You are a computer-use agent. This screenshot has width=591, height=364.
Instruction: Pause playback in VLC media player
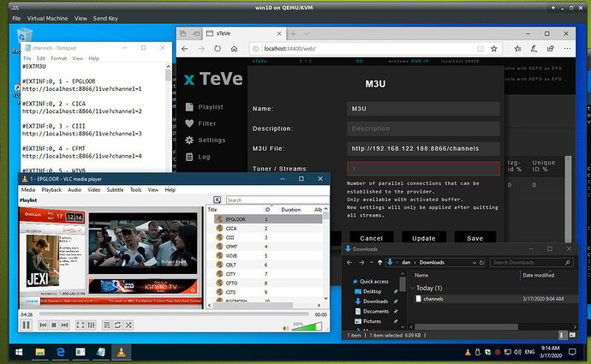[x=26, y=325]
